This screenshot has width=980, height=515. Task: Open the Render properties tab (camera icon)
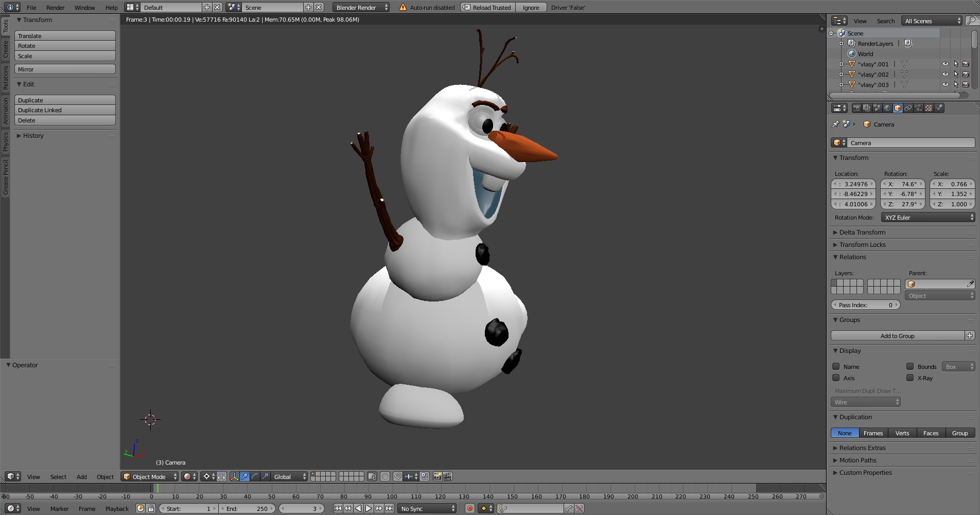857,108
